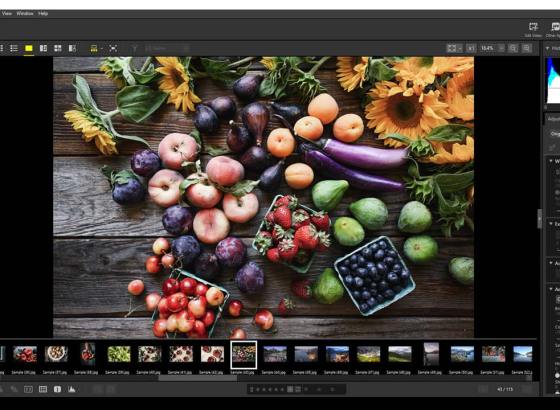
Task: Click the dimmed filter funnel icon
Action: [135, 48]
